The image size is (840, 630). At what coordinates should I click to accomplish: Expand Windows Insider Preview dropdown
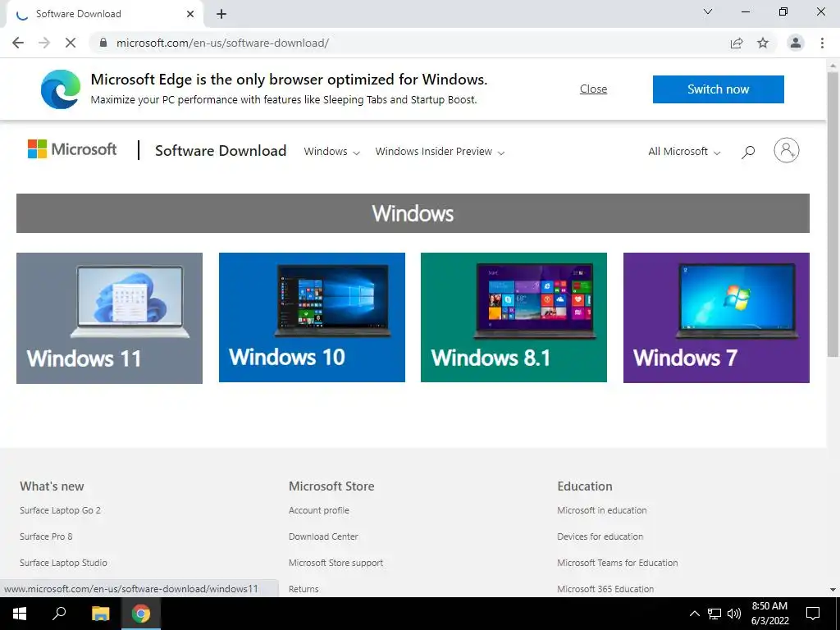click(x=440, y=152)
